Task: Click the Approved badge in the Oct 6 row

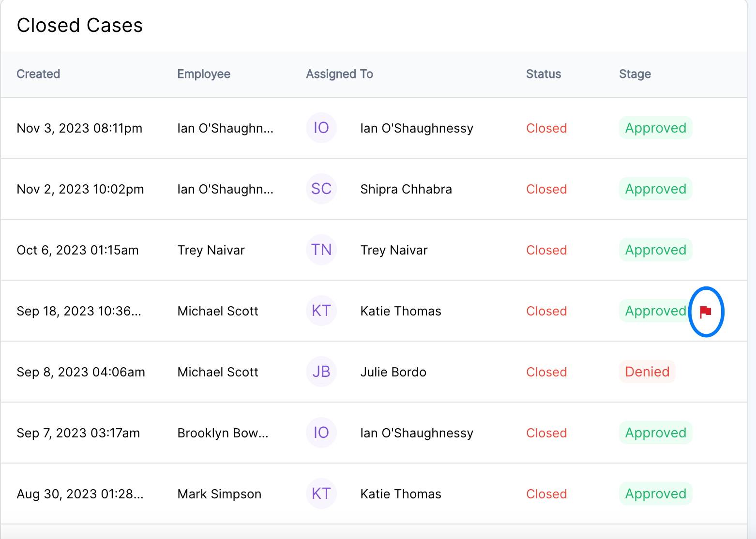Action: 656,250
